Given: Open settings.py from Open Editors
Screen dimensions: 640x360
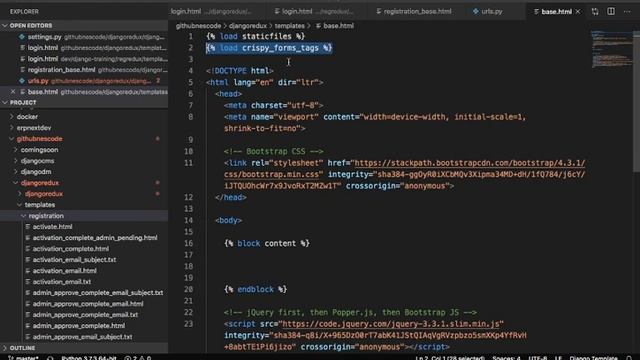Looking at the screenshot, I should [x=84, y=37].
